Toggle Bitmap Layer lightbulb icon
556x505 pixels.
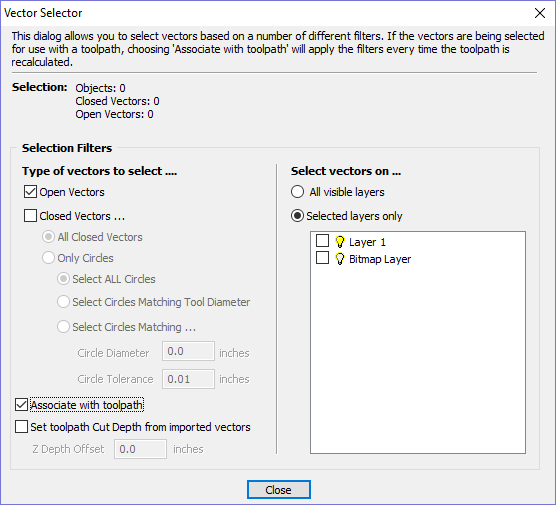coord(339,259)
